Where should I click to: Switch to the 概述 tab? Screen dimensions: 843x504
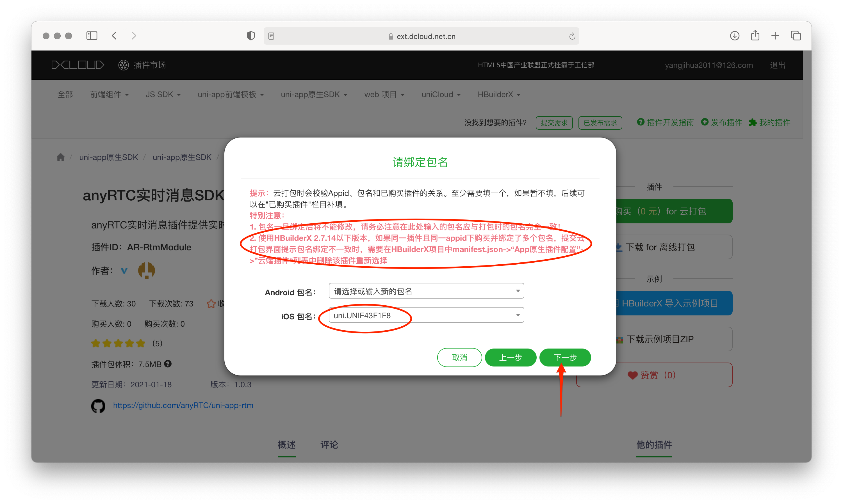286,445
